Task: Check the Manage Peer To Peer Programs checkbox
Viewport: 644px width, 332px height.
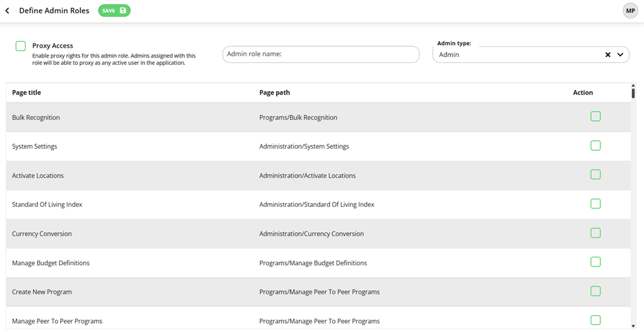Action: coord(596,320)
